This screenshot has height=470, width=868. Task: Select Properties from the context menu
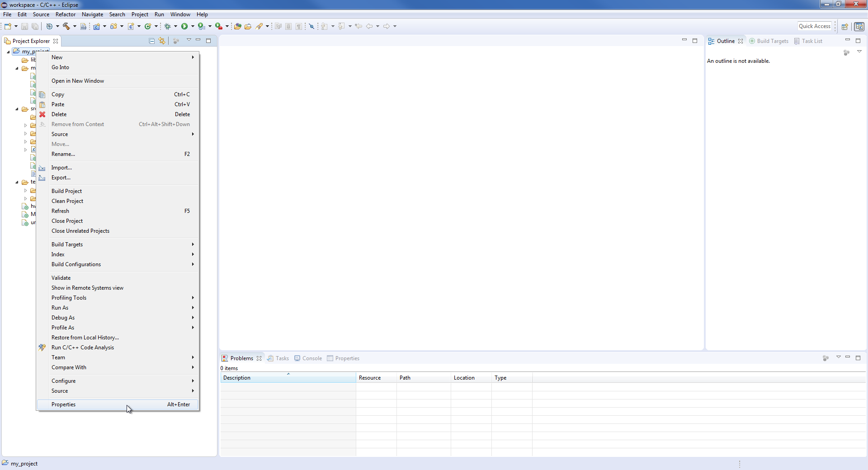[64, 404]
